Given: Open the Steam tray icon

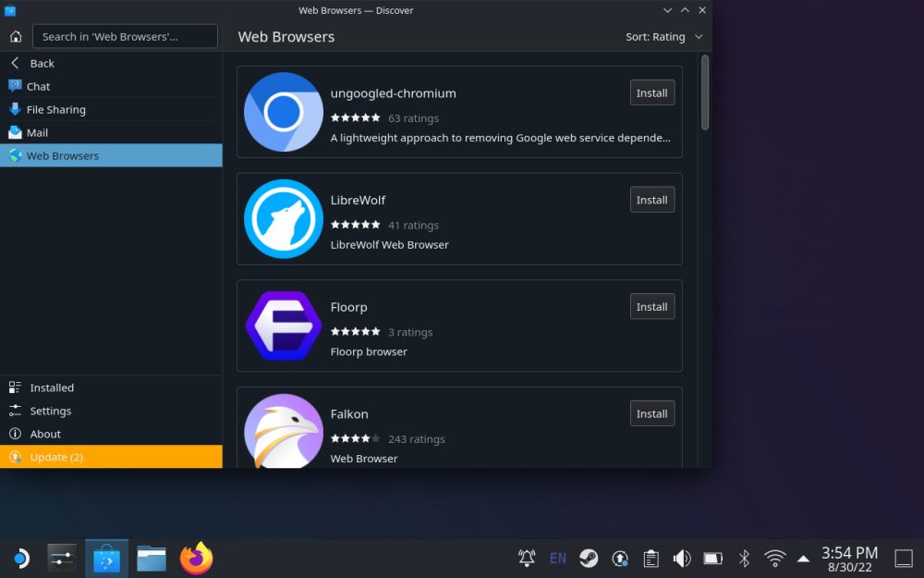Looking at the screenshot, I should [589, 559].
